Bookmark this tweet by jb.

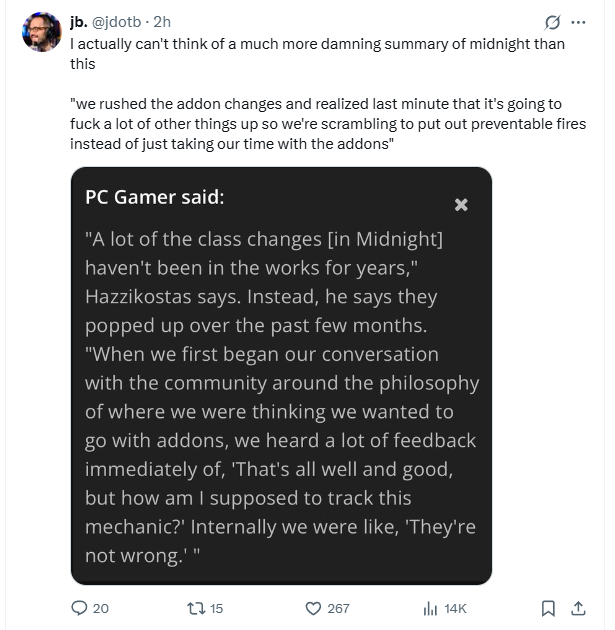click(x=548, y=608)
